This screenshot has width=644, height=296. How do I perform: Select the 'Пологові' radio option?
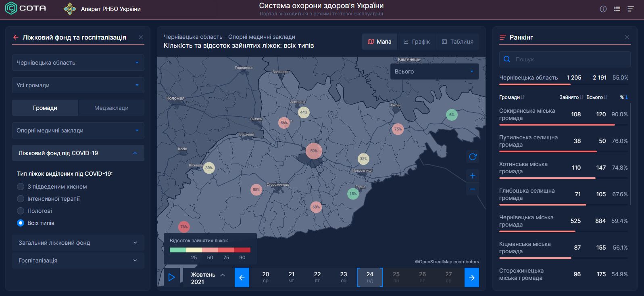coord(21,211)
